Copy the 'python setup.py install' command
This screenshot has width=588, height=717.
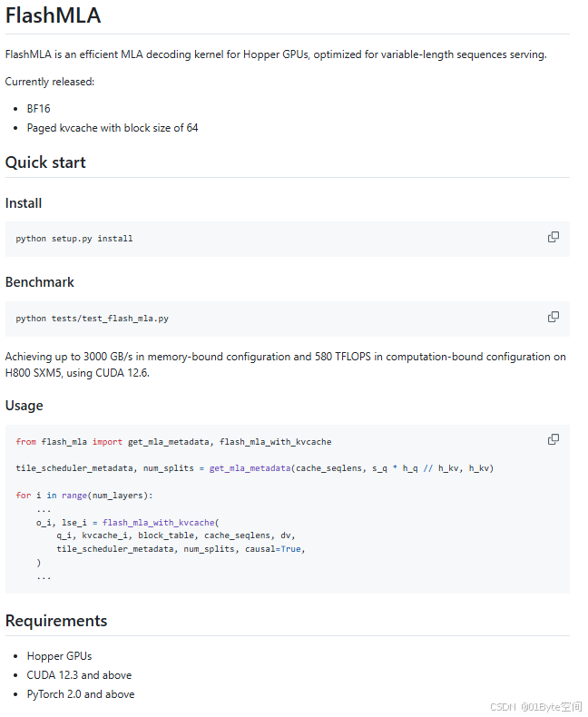tap(553, 237)
